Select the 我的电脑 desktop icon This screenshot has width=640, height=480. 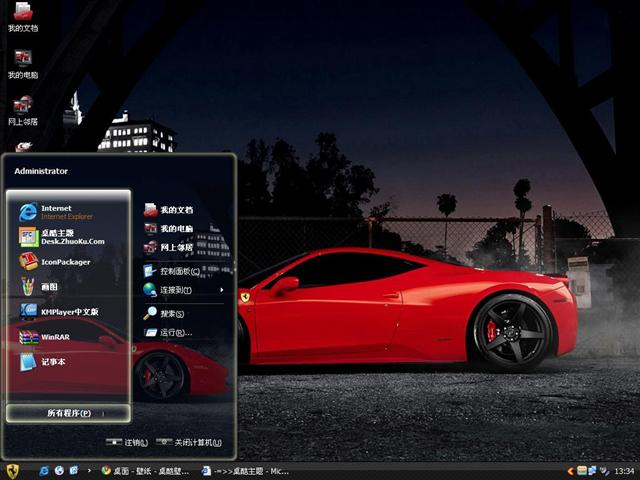coord(23,64)
